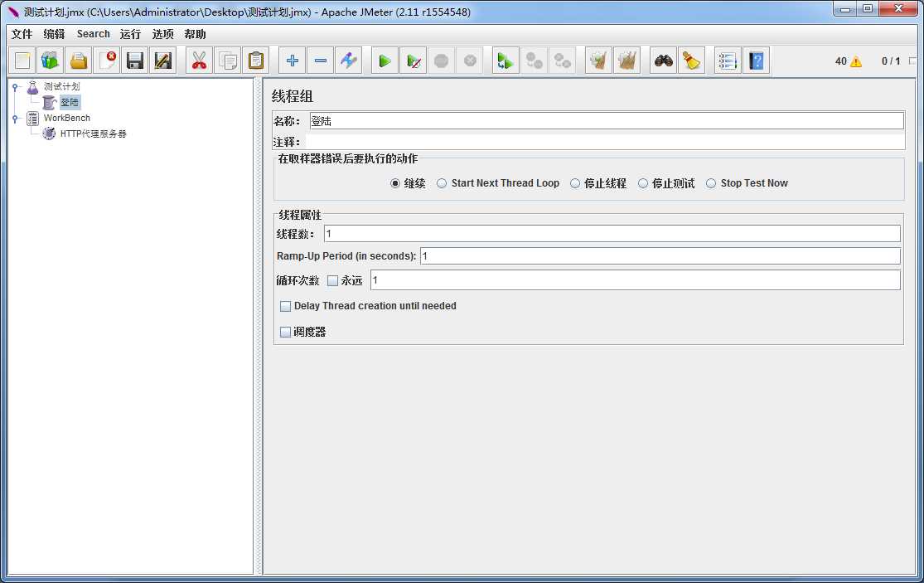Click the Save As icon

click(x=163, y=61)
